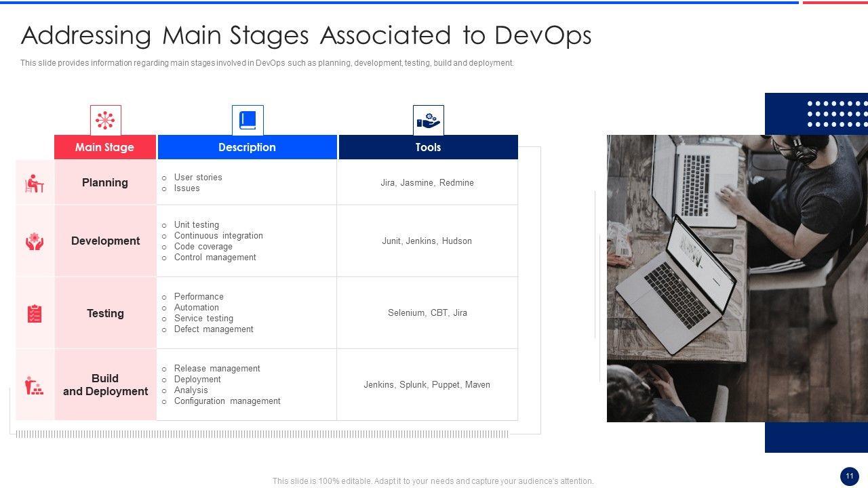Click the Selenium, CBT, Jira tools cell

coord(427,313)
